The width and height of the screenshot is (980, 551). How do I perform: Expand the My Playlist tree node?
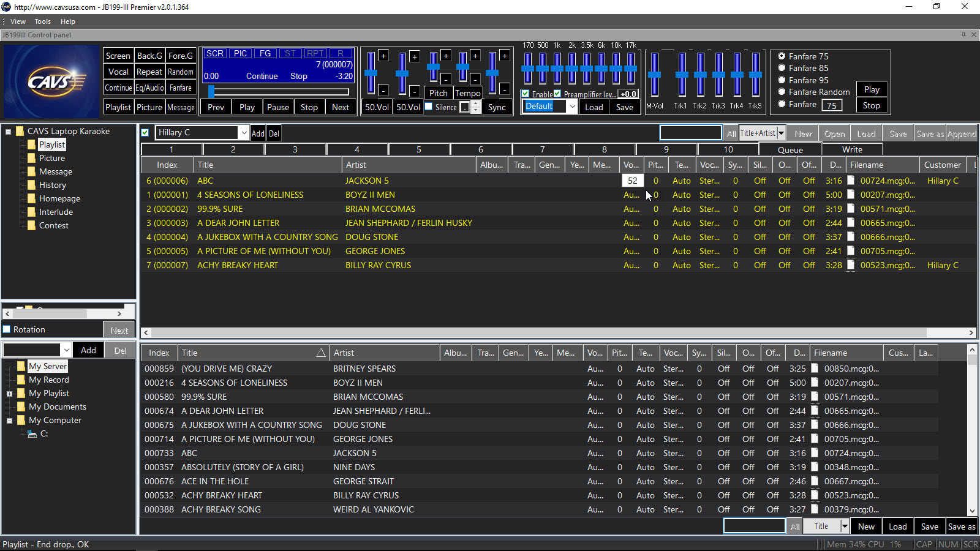(x=9, y=394)
